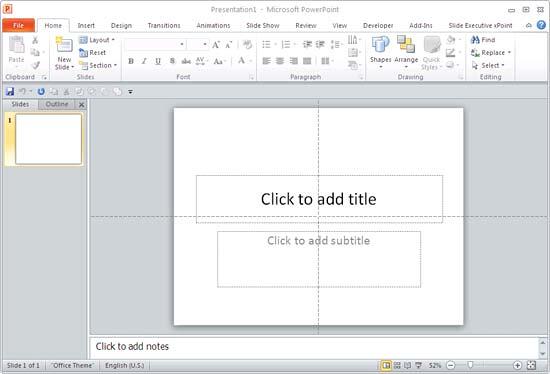Clear all formatting eraser icon
The image size is (550, 374).
coord(247,45)
